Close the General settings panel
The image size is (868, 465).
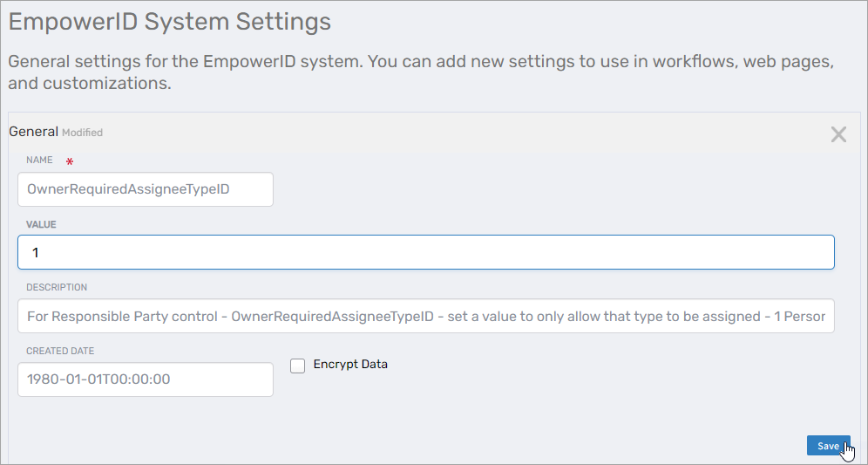[837, 134]
